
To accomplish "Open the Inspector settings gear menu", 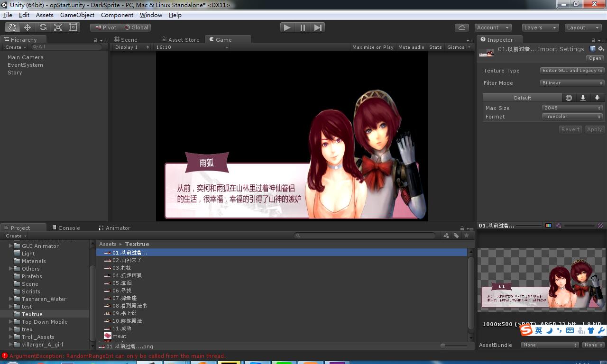I will click(x=601, y=49).
